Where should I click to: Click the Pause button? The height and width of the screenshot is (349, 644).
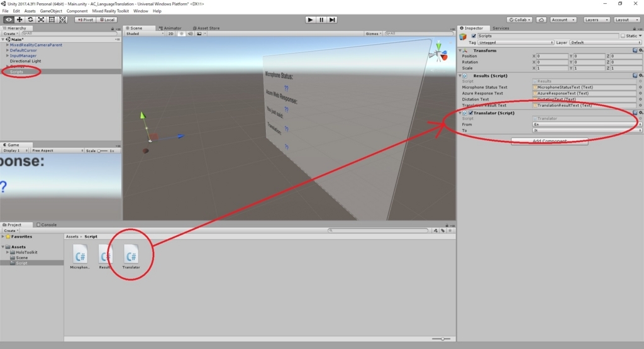(321, 19)
